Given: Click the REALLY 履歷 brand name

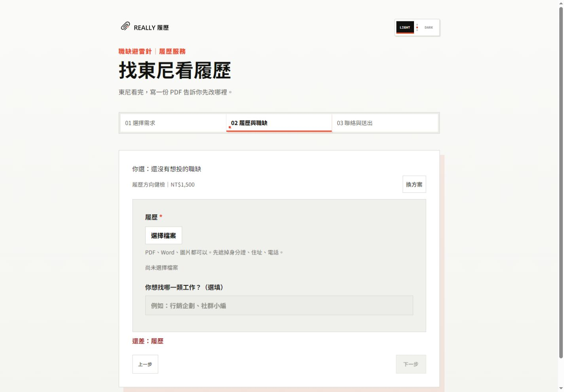Looking at the screenshot, I should [151, 28].
